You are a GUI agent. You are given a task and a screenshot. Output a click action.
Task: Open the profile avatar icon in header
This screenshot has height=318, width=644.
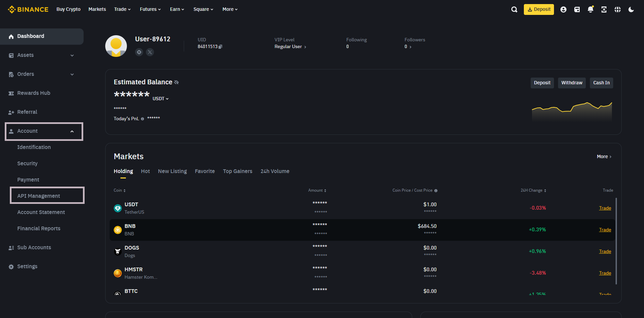[563, 9]
